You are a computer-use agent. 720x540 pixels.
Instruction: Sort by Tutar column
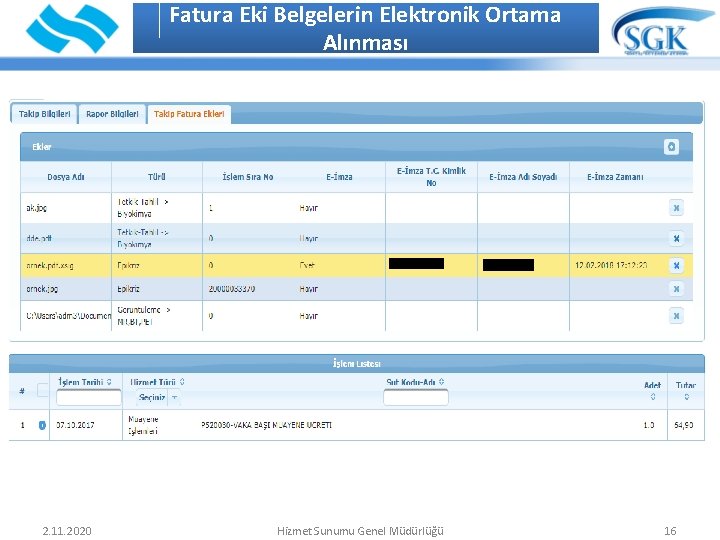point(686,397)
